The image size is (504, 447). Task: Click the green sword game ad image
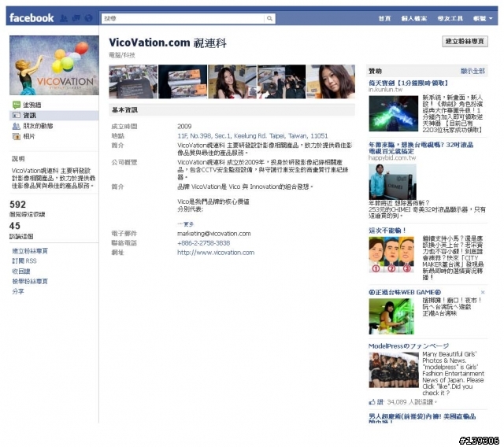[394, 113]
